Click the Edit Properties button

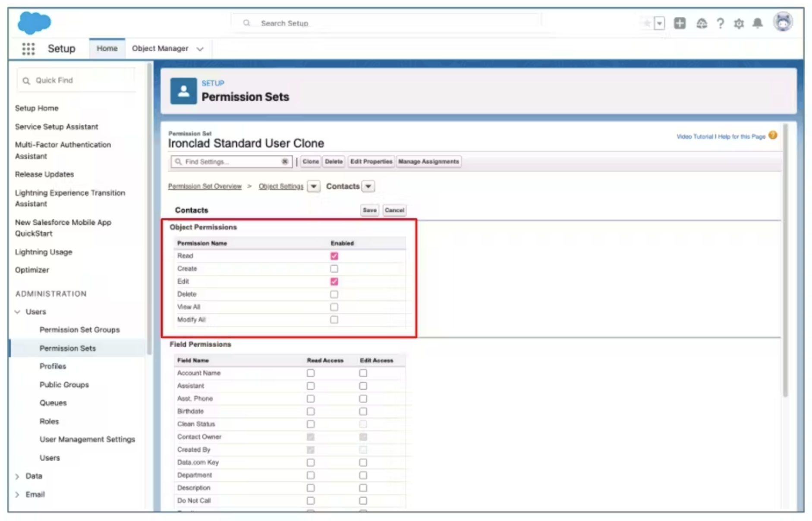[371, 162]
